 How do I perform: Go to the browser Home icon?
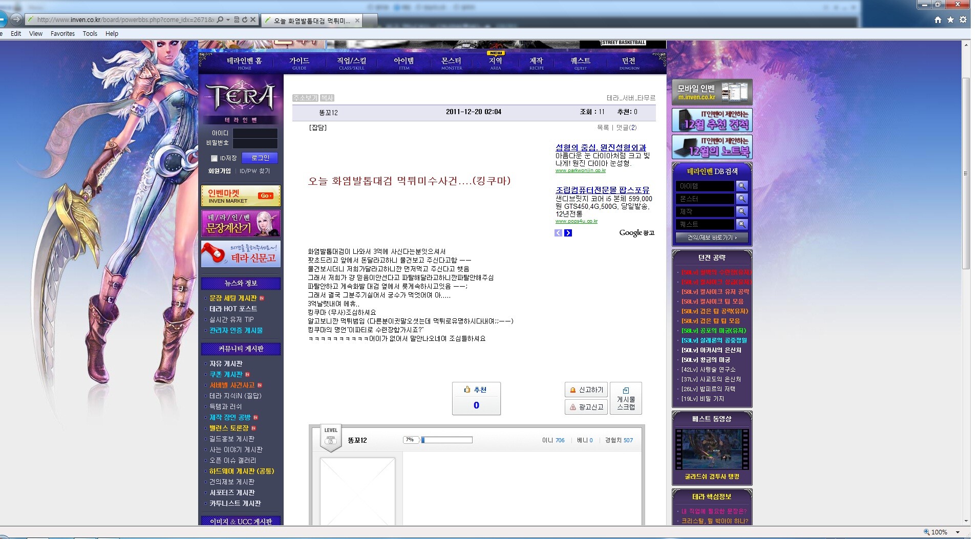[938, 20]
